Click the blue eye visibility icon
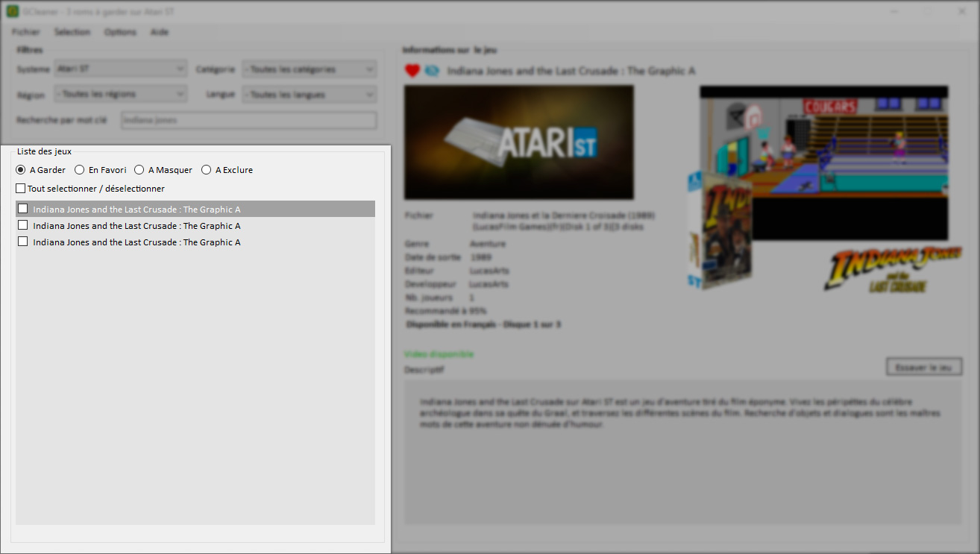Screen dimensions: 980x554 pyautogui.click(x=432, y=71)
